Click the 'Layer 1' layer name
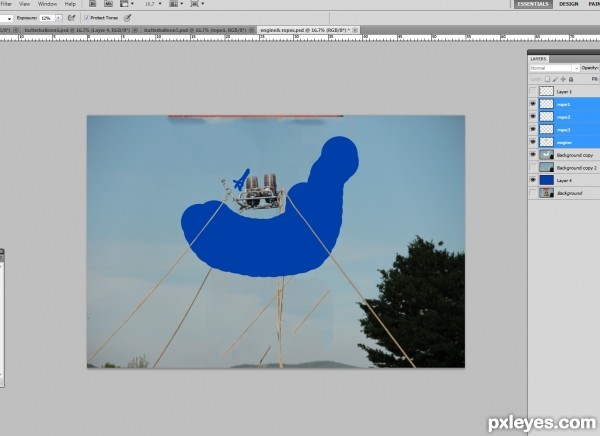600x436 pixels. tap(564, 92)
